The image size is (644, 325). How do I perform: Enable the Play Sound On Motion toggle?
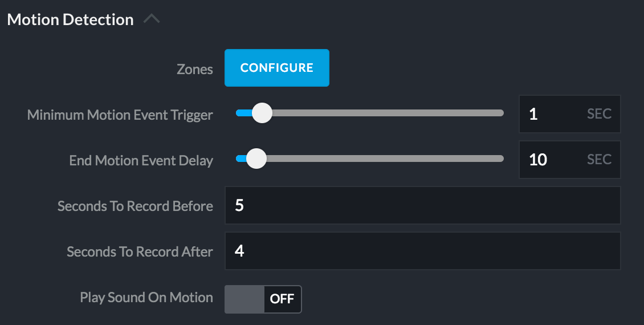click(263, 299)
